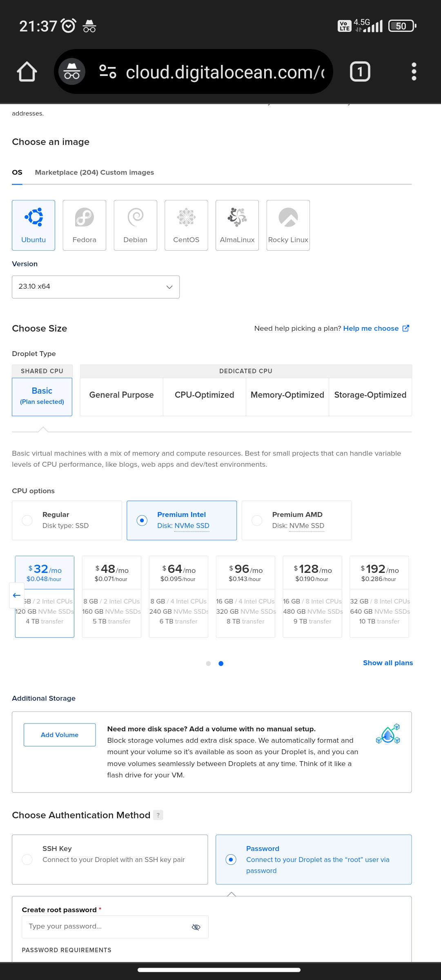Select the $32/mo plan
Viewport: 441px width, 980px height.
(x=45, y=597)
